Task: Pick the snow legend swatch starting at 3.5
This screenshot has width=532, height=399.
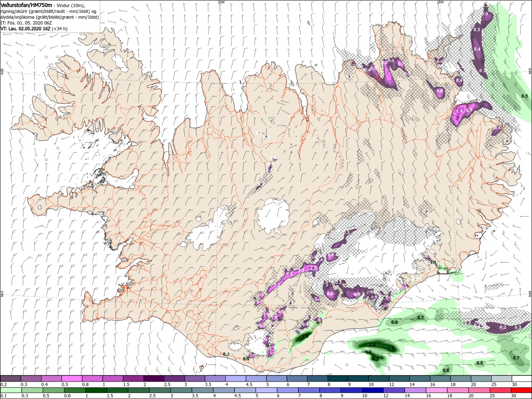Action: tap(215, 378)
